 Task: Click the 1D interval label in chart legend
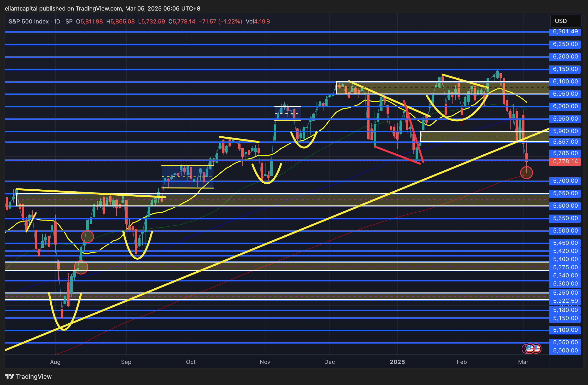pos(57,22)
